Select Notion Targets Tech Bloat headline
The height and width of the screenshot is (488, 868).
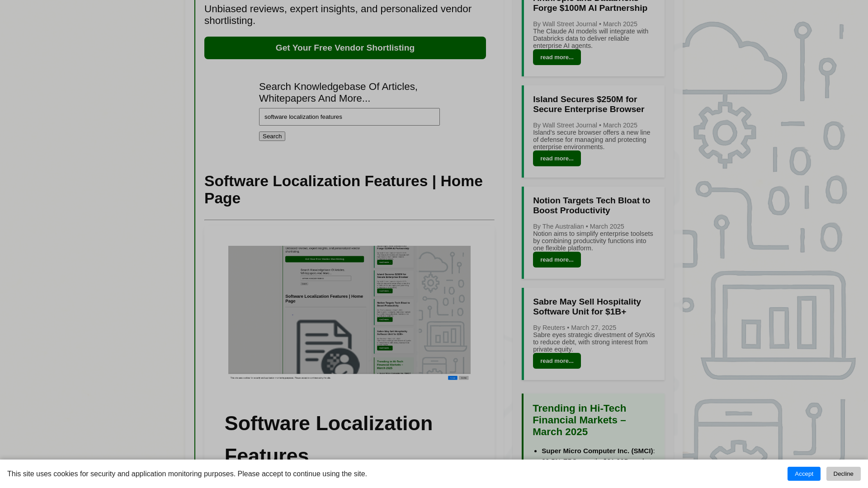pyautogui.click(x=591, y=206)
